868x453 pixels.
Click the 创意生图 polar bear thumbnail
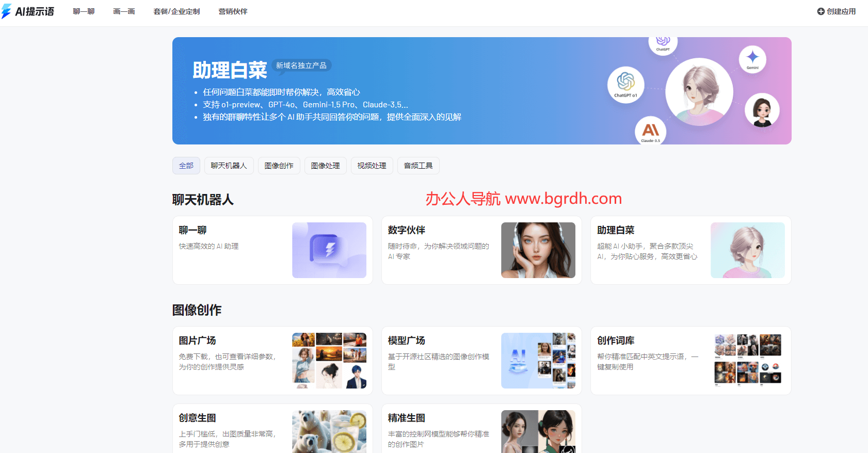coord(329,432)
